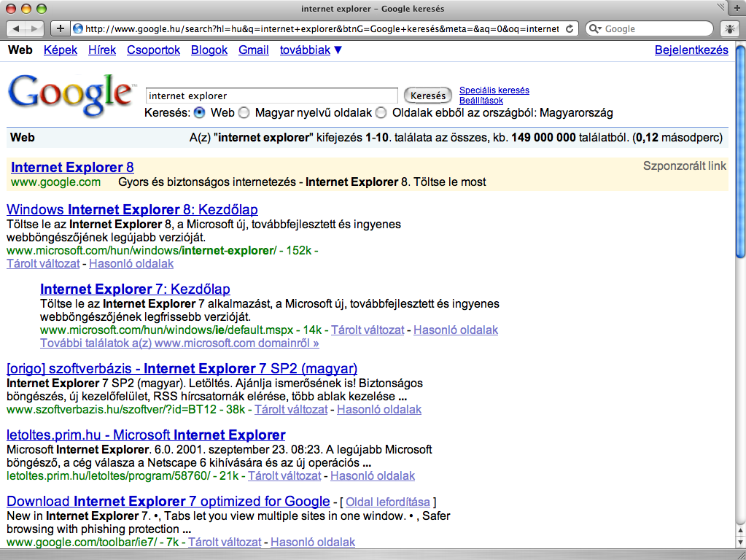Open the Képek tab
The width and height of the screenshot is (746, 560).
click(61, 50)
